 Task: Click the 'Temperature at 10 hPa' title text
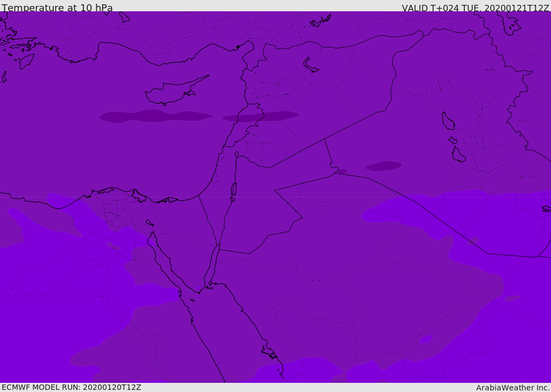pyautogui.click(x=57, y=8)
